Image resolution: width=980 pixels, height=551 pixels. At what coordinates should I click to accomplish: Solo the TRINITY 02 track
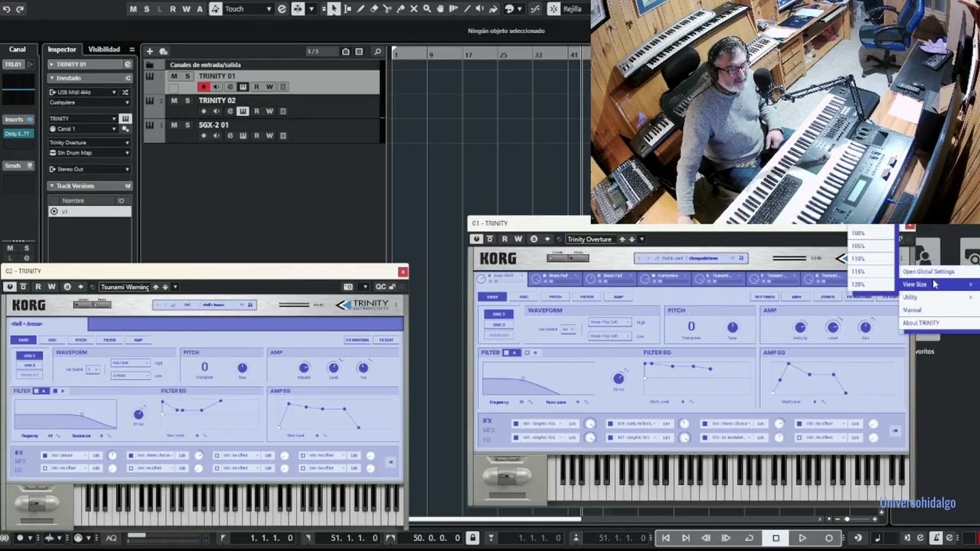pos(187,100)
